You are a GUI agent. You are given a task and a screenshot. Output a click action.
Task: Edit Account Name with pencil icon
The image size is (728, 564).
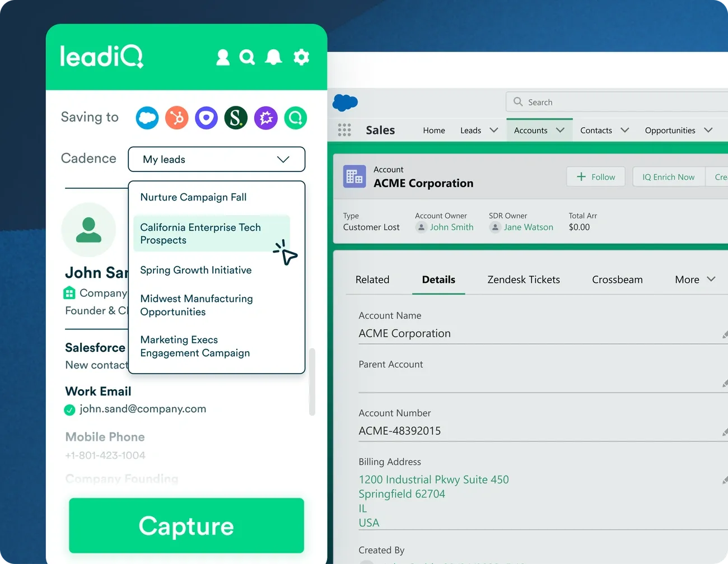[x=725, y=334]
